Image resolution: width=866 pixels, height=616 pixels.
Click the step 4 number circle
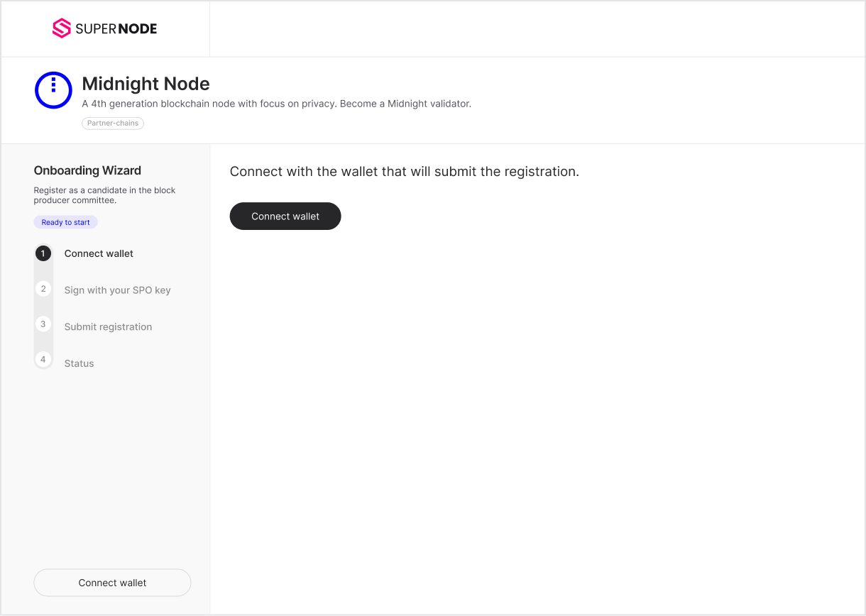pos(43,360)
